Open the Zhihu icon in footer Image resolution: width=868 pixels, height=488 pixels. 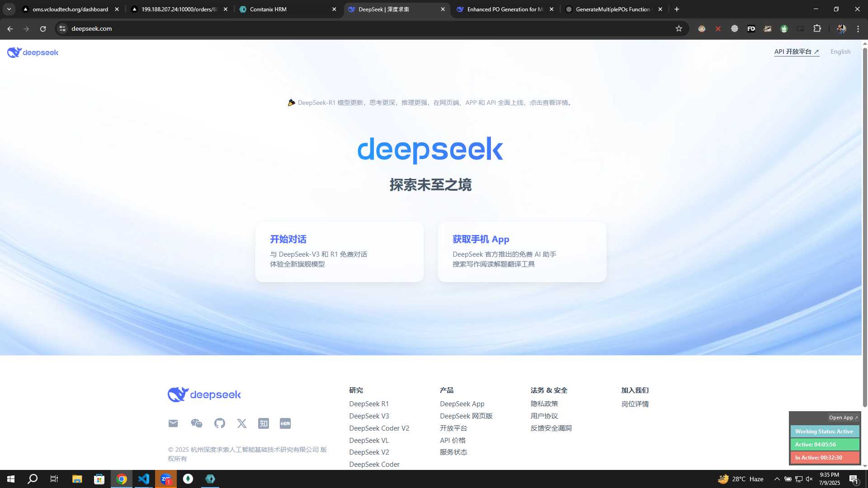tap(264, 423)
